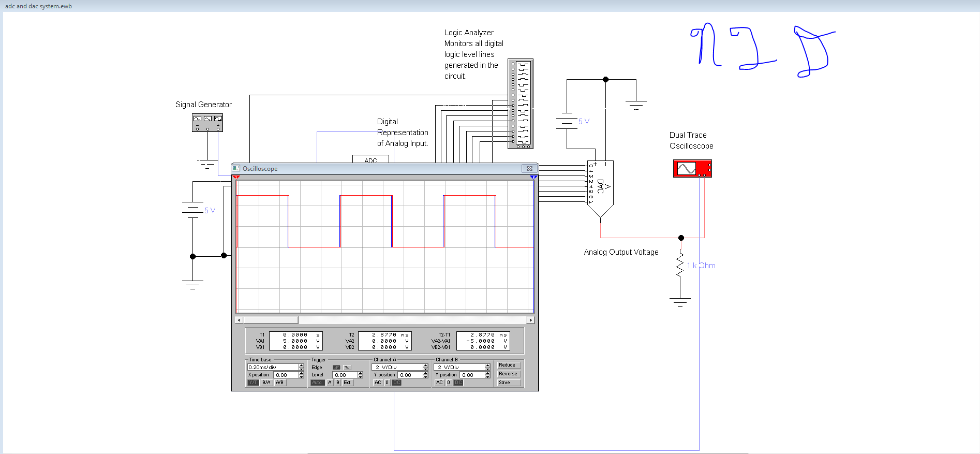Set Channel A coupling to DC
This screenshot has height=454, width=980.
pos(396,383)
